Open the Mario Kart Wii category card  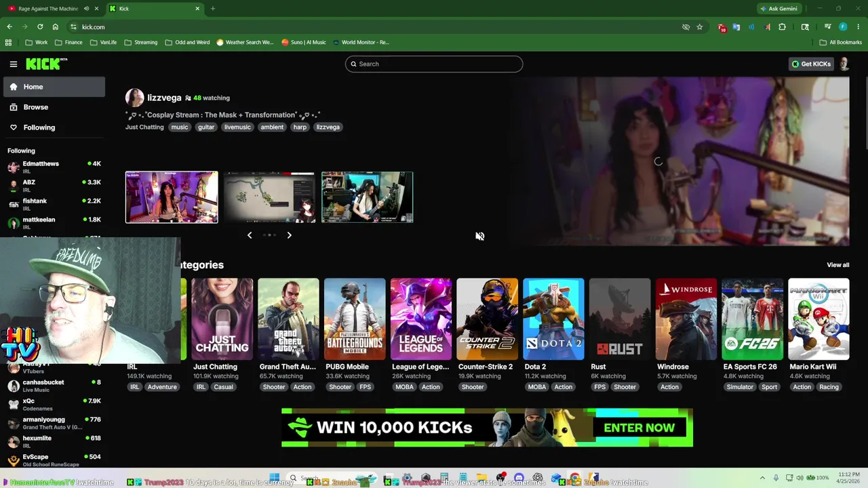(x=818, y=319)
